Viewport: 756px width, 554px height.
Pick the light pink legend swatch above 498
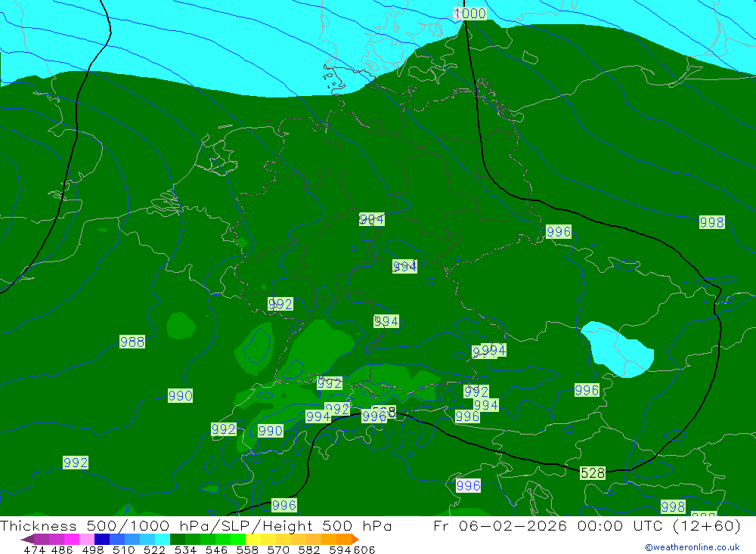[x=87, y=539]
